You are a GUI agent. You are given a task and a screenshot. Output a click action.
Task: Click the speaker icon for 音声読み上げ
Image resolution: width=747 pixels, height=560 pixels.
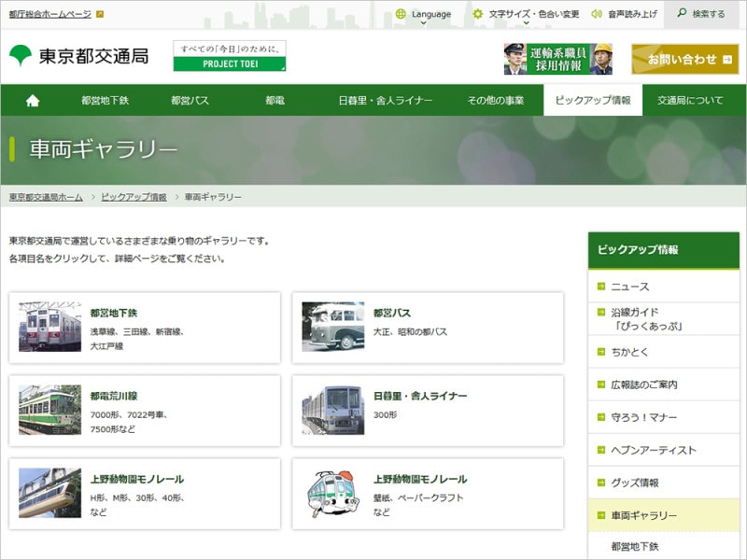596,14
